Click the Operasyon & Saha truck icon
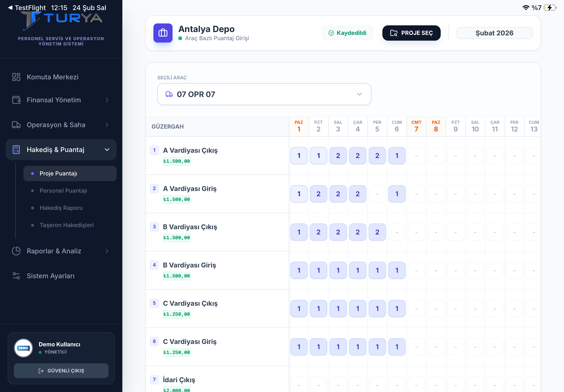The image size is (564, 392). click(16, 125)
